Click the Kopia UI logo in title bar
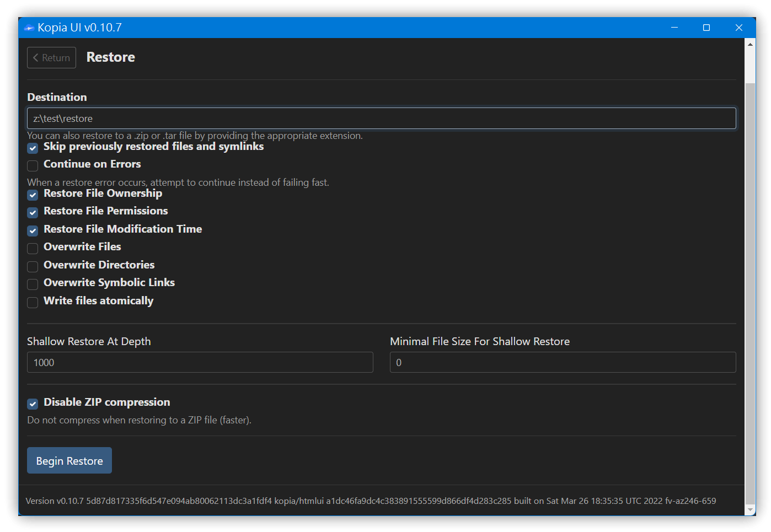 pyautogui.click(x=29, y=28)
